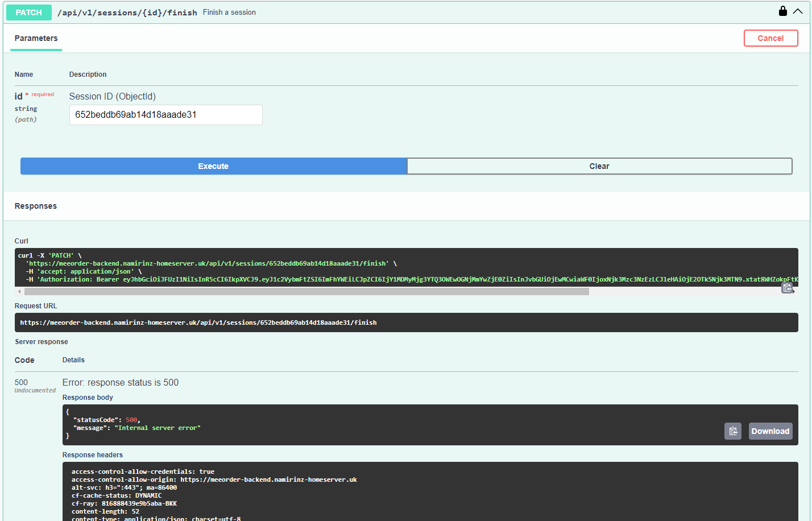Viewport: 812px width, 521px height.
Task: Click the left scroll arrow beside the Curl box
Action: click(x=19, y=291)
